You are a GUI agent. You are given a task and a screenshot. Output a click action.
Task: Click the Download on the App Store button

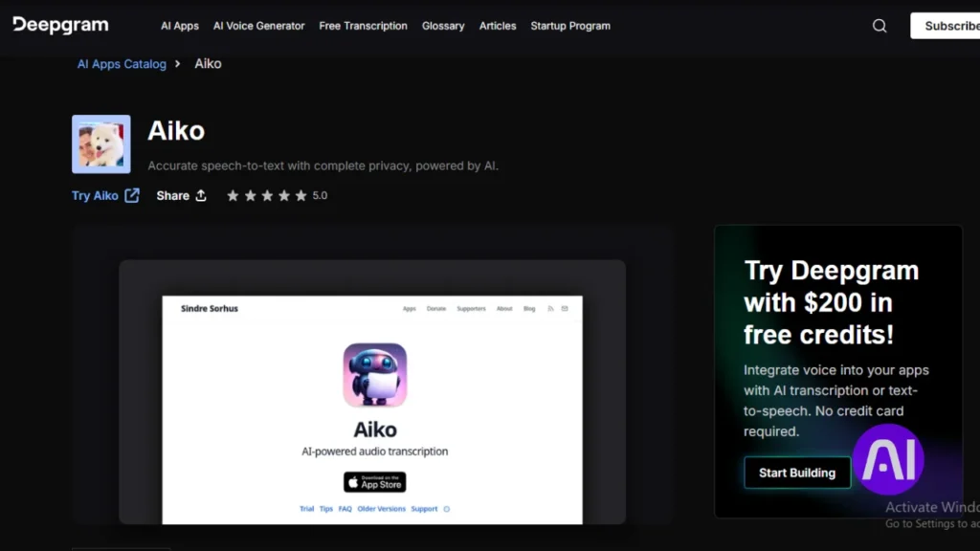(374, 482)
